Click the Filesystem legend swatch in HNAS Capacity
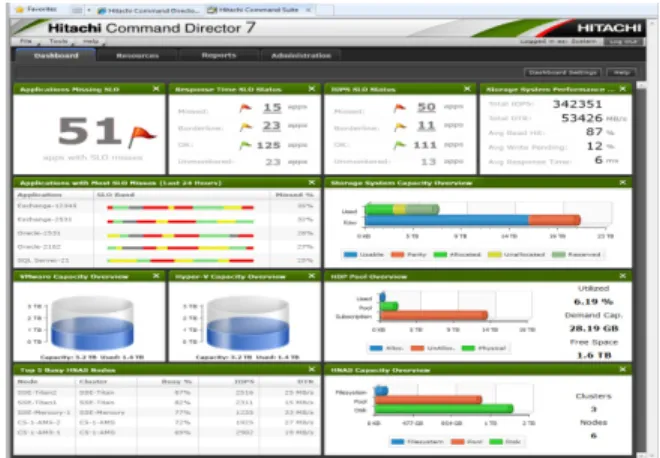660x458 pixels. [x=398, y=442]
